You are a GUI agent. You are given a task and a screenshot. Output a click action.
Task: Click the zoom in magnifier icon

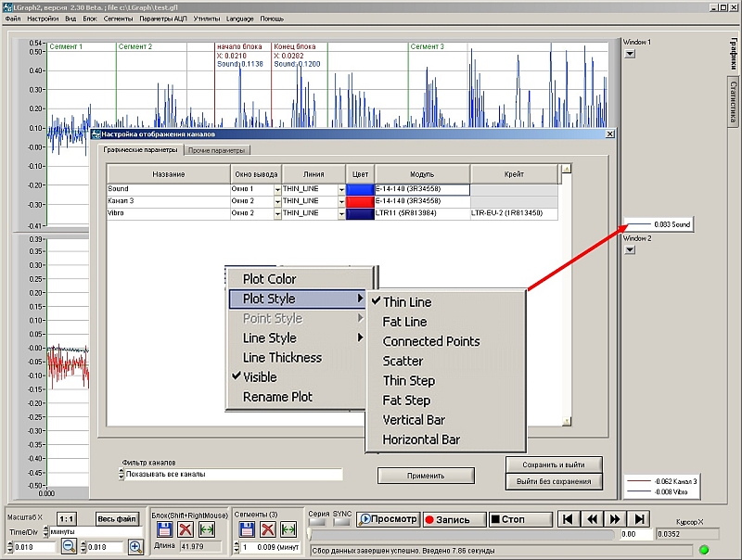coord(135,547)
